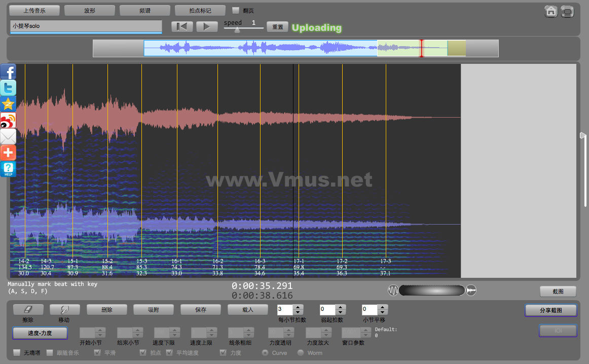Click the Facebook share icon

pyautogui.click(x=8, y=71)
